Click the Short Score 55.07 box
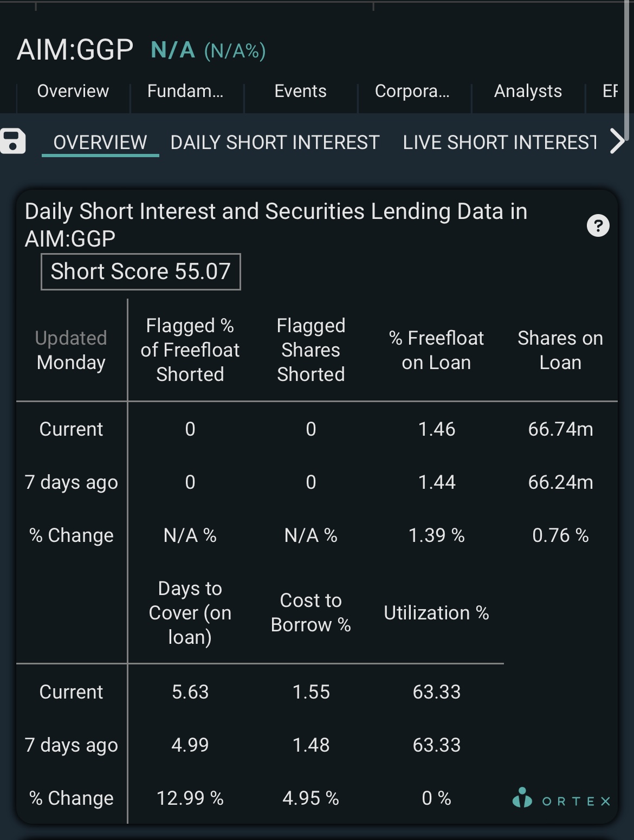This screenshot has height=840, width=634. coord(141,272)
